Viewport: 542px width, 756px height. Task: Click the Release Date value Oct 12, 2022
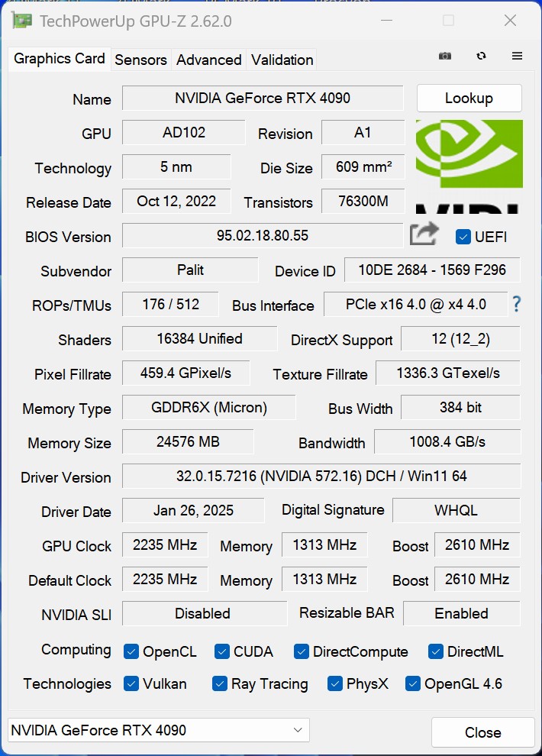176,201
